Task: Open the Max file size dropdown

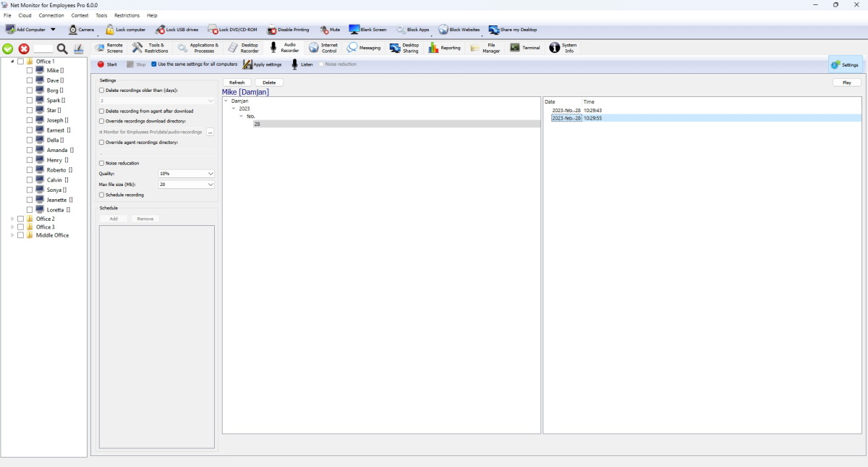Action: click(x=187, y=185)
